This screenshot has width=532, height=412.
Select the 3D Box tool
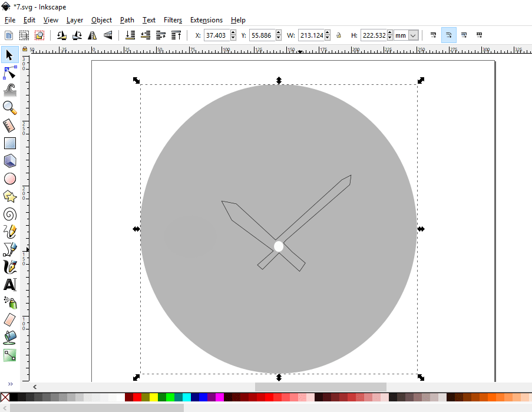(x=10, y=161)
